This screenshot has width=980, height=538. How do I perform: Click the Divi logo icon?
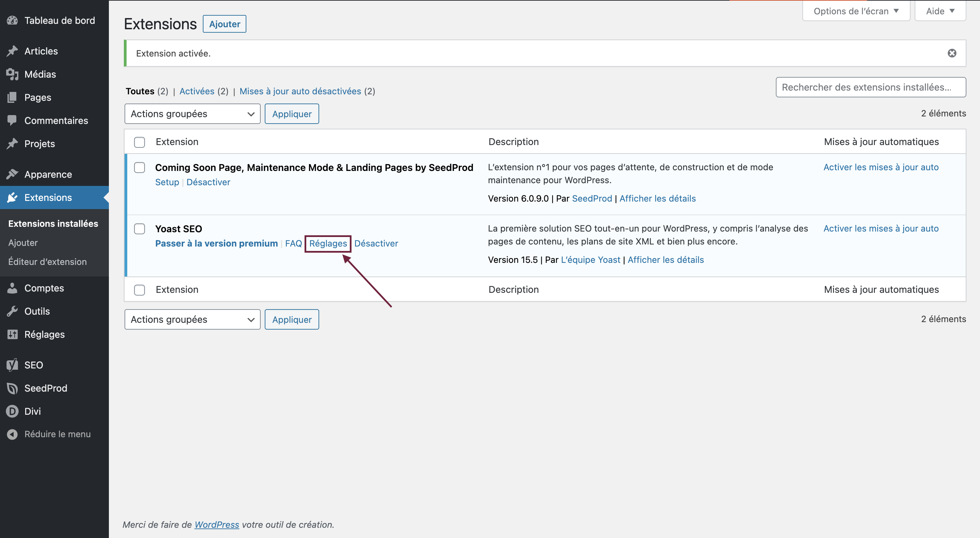12,411
